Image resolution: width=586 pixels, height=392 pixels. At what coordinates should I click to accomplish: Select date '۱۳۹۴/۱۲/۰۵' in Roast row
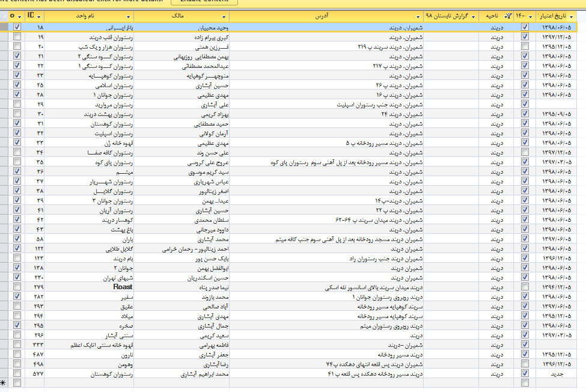tap(557, 287)
